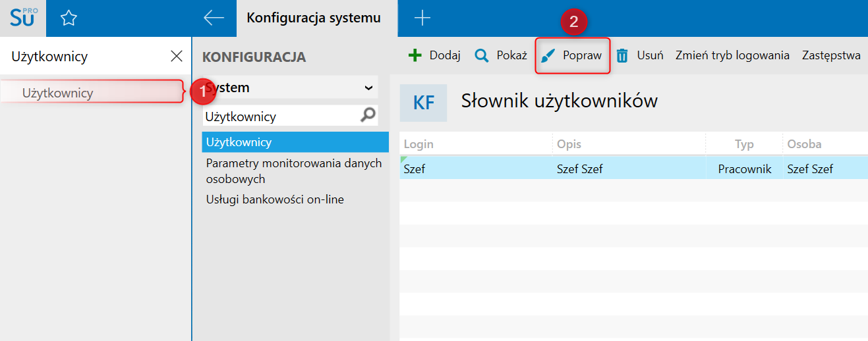Select the Szef user row
Screen dimensions: 868x341
(633, 169)
